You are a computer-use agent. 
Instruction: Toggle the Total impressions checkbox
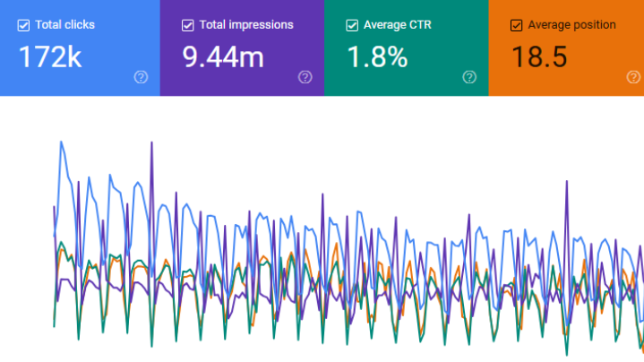(x=187, y=25)
